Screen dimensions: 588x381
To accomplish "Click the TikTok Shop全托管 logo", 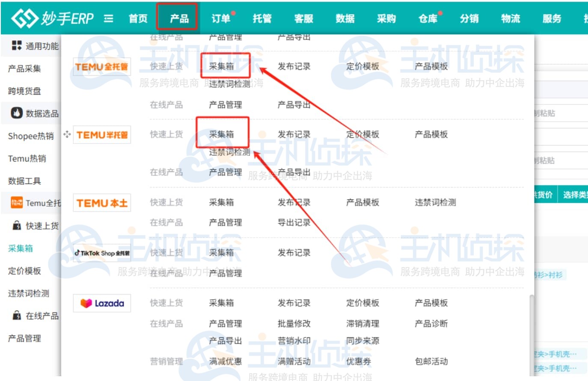I will (101, 252).
